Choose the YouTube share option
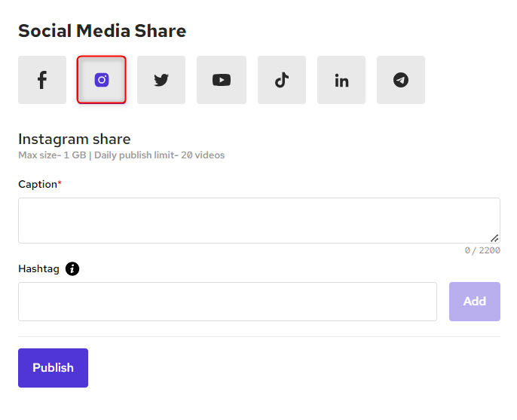517x420 pixels. pos(221,80)
